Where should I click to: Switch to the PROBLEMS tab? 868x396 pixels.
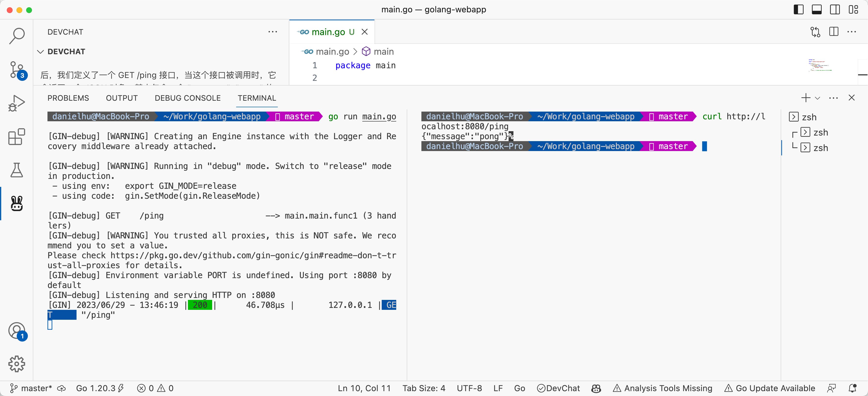pyautogui.click(x=68, y=98)
